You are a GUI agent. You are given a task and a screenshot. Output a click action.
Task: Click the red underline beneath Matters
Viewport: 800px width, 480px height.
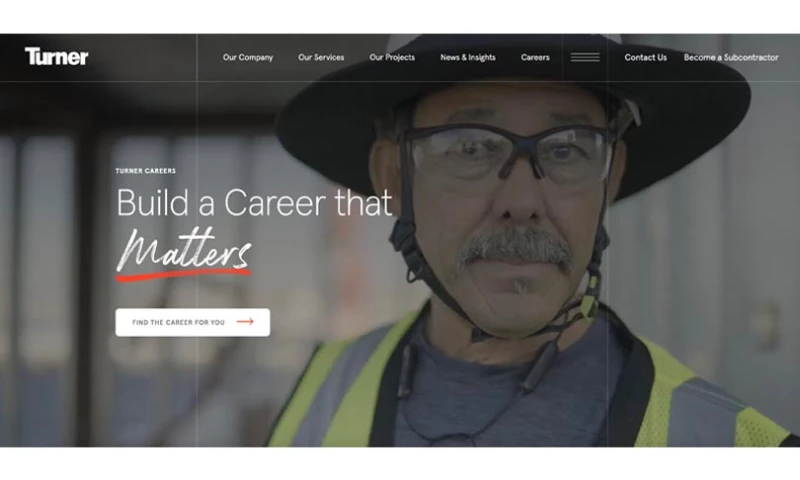coord(183,275)
